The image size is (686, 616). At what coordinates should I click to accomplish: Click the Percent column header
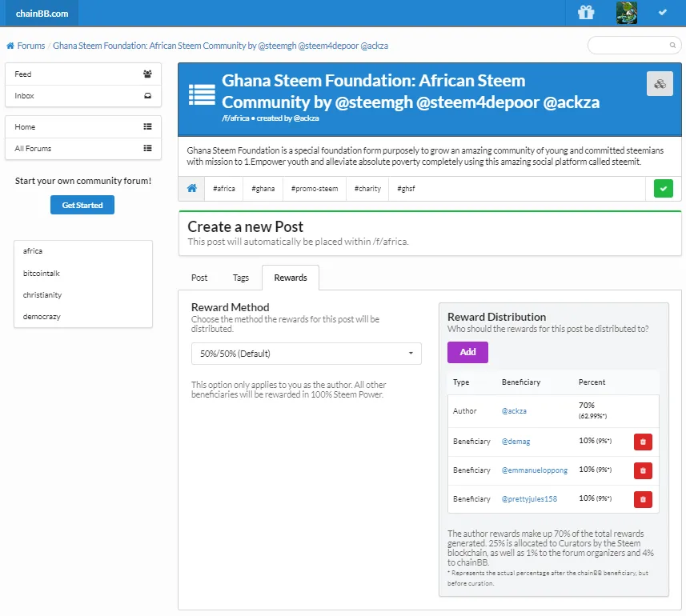592,382
